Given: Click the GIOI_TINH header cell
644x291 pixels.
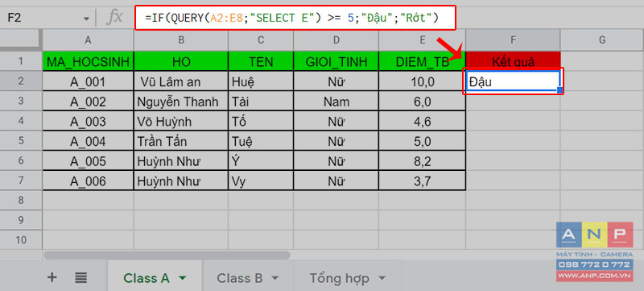Looking at the screenshot, I should coord(336,61).
